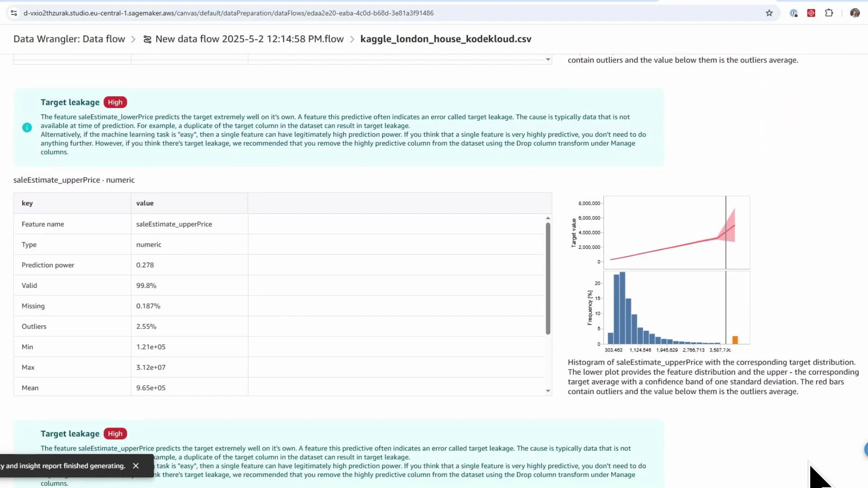
Task: Open the dropdown arrow in the top table
Action: coord(547,59)
